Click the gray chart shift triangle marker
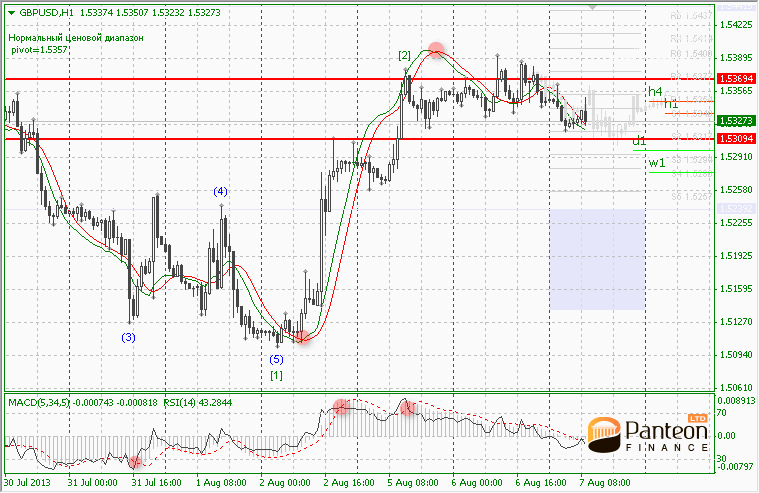 pyautogui.click(x=592, y=7)
